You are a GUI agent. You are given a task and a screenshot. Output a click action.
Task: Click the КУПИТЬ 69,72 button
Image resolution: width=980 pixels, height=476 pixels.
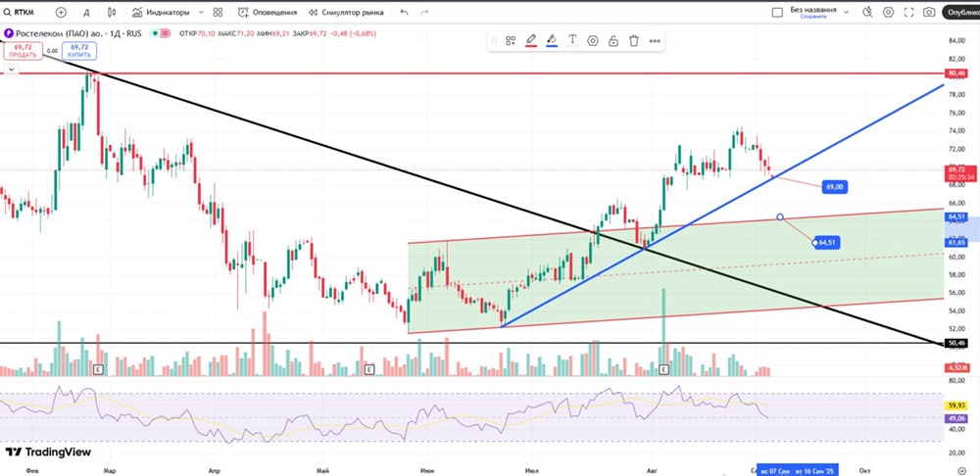(78, 51)
